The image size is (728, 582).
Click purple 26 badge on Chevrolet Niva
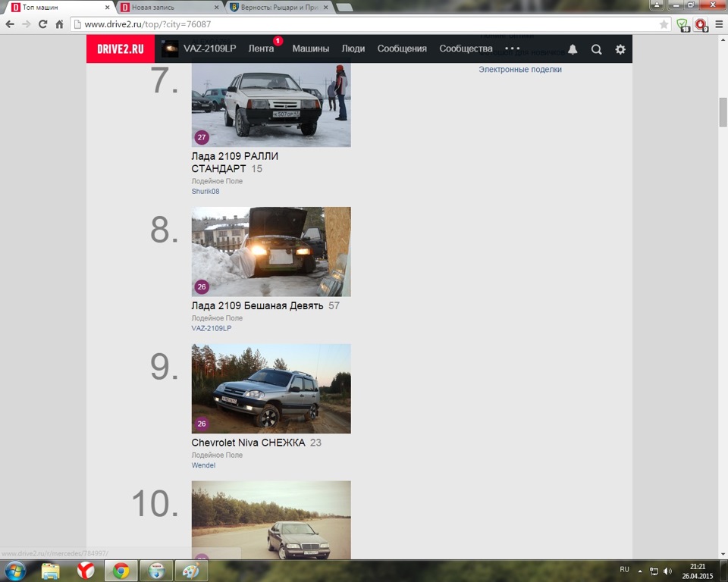pyautogui.click(x=202, y=424)
